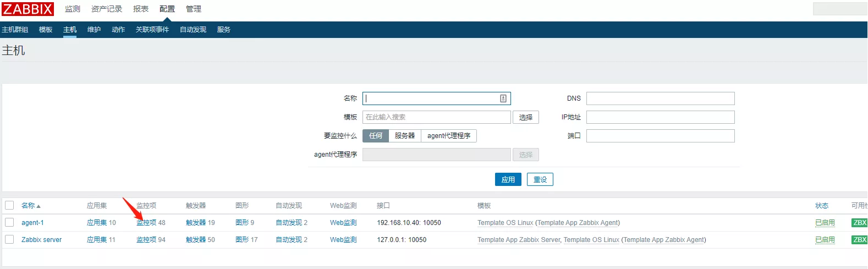This screenshot has height=269, width=868.
Task: Select the 服务器 monitoring option
Action: (x=404, y=136)
